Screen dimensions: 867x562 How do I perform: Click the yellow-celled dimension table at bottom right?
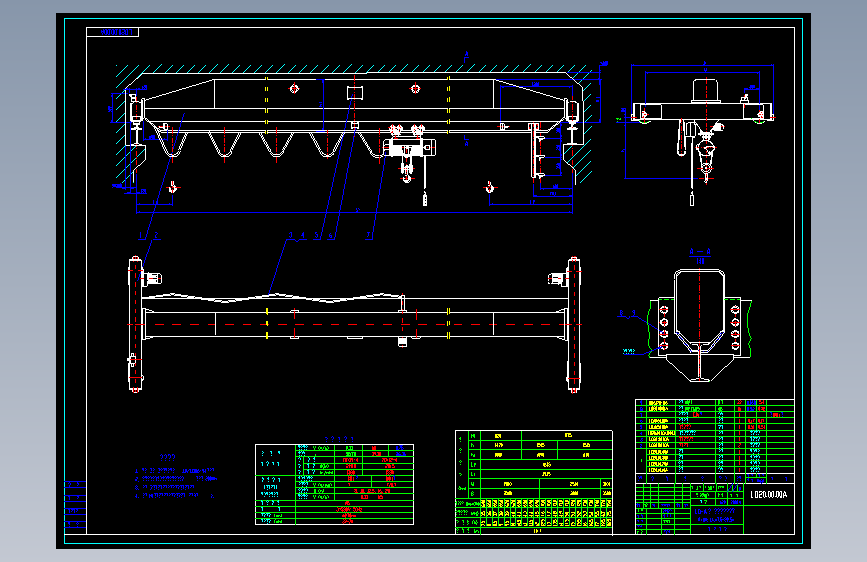click(x=534, y=482)
